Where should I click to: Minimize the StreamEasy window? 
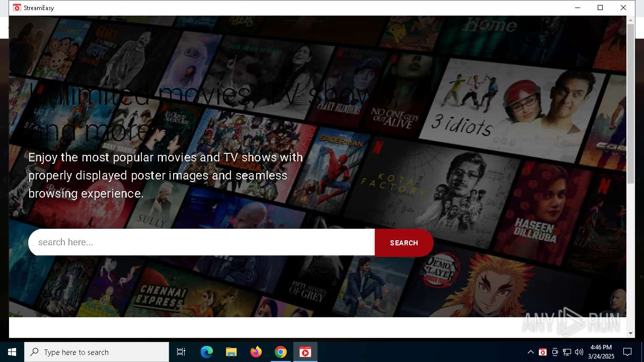coord(578,8)
